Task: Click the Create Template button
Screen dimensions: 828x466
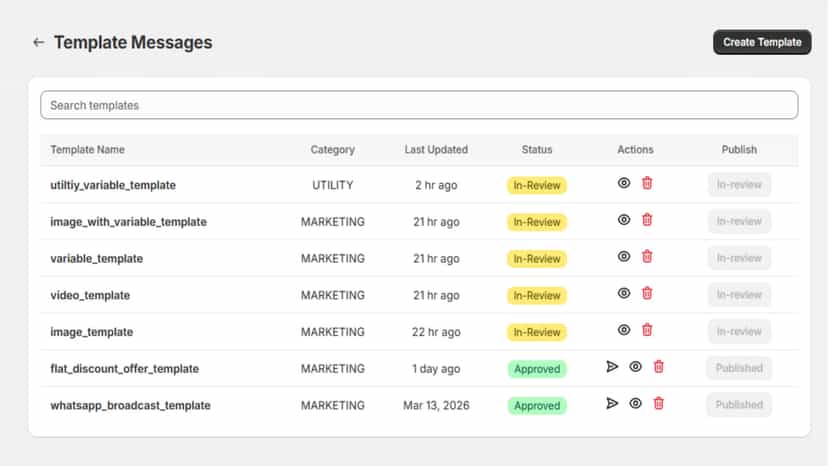Action: pos(762,42)
